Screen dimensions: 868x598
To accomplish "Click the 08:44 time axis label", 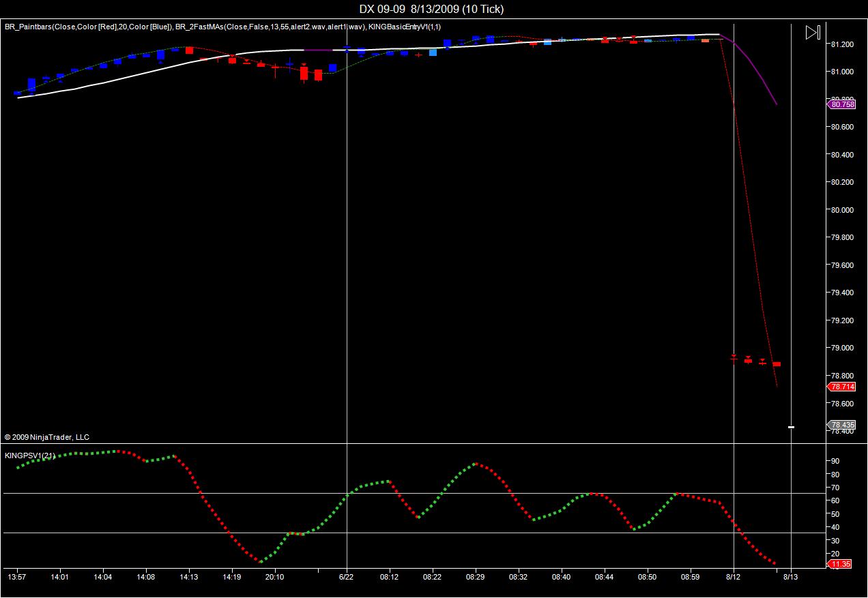I will tap(605, 577).
